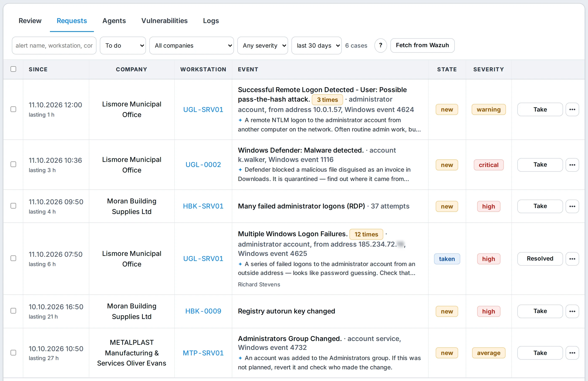This screenshot has width=588, height=381.
Task: Click the SEVERITY column header
Action: point(488,69)
